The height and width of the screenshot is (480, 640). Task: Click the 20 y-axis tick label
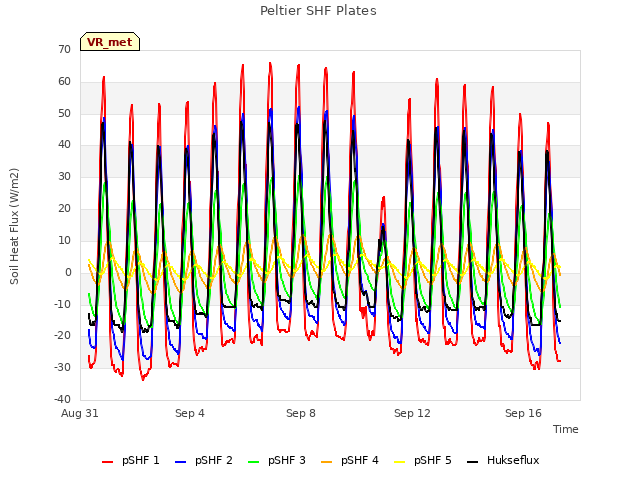[x=64, y=208]
